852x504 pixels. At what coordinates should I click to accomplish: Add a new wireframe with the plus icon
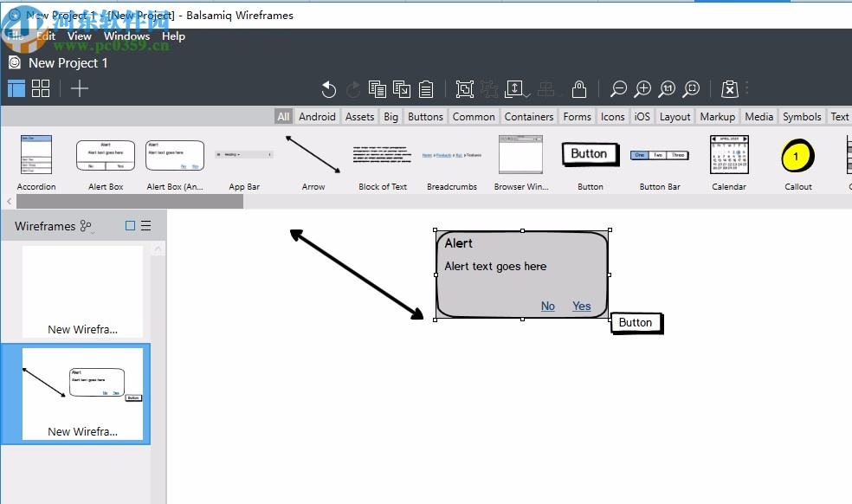click(x=79, y=87)
